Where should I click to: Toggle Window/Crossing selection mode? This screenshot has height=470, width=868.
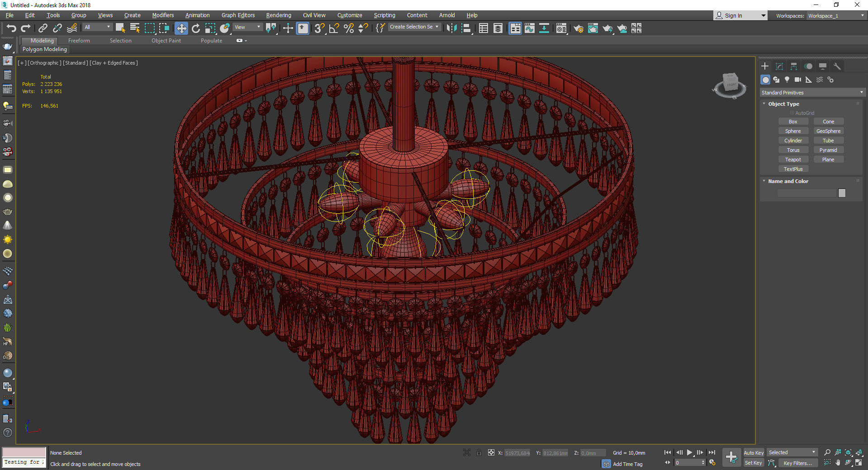pyautogui.click(x=164, y=28)
